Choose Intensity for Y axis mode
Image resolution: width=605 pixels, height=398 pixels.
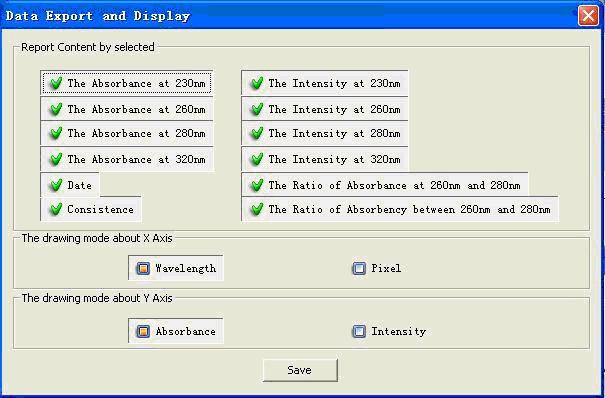click(x=389, y=331)
